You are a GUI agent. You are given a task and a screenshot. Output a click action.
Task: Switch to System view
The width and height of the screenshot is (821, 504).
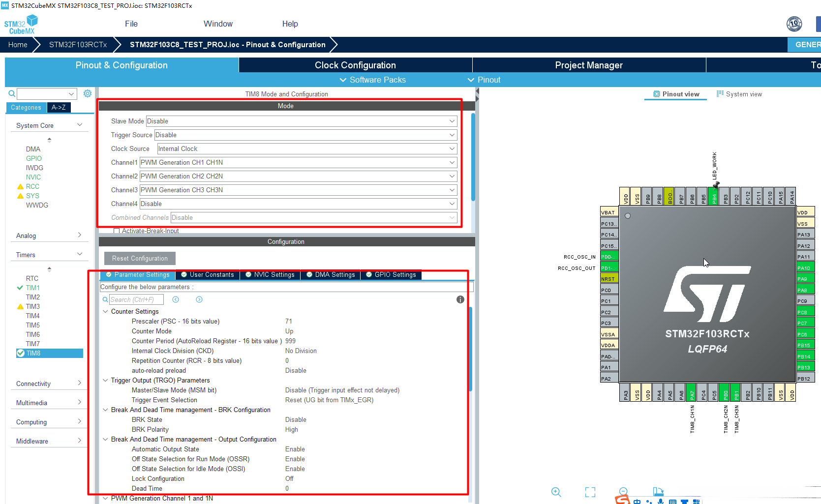point(739,94)
